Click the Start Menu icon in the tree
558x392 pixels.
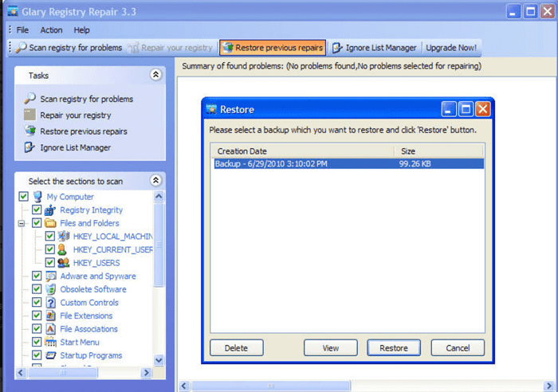[x=50, y=342]
